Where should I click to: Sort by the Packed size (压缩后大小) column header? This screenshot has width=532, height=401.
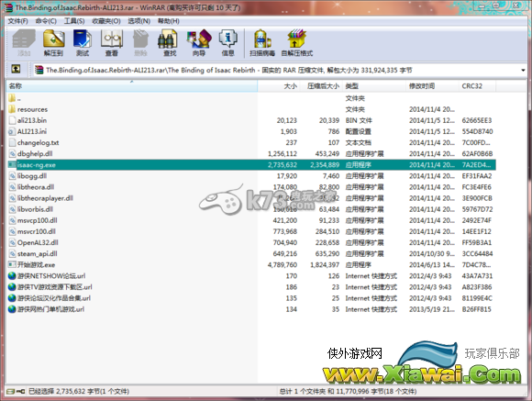[321, 86]
